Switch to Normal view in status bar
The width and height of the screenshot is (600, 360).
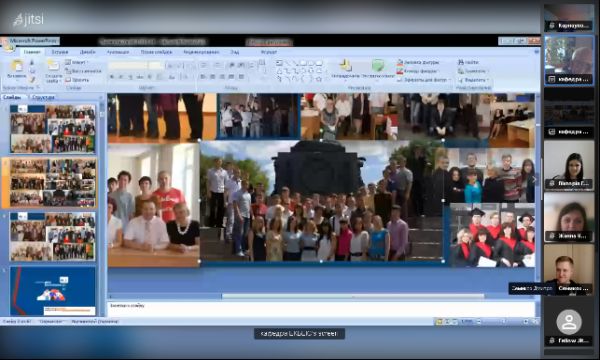point(439,322)
